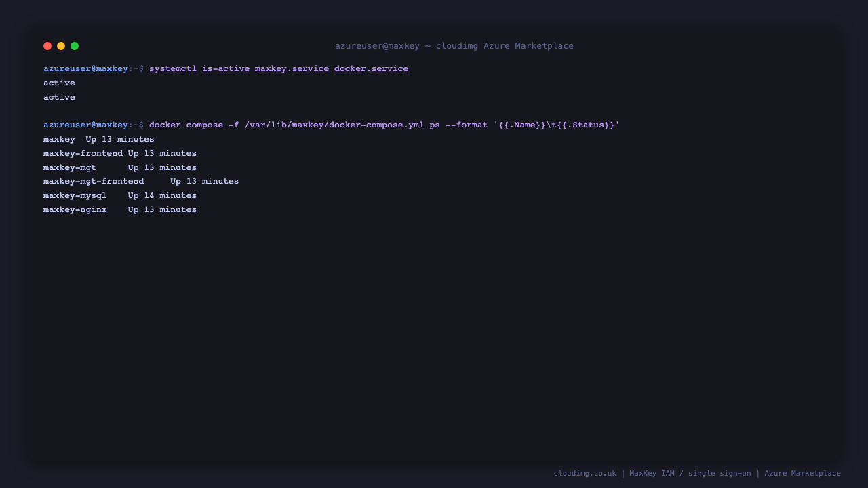Click the second 'active' output line

click(x=59, y=97)
